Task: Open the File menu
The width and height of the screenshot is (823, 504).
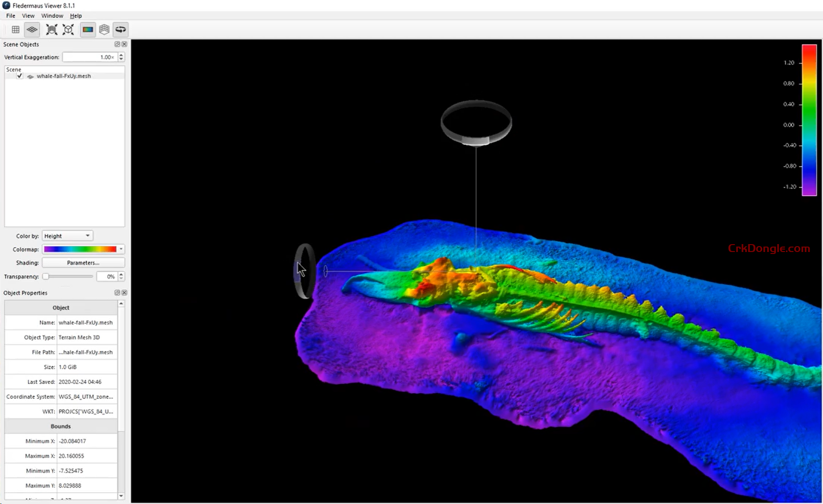Action: click(10, 16)
